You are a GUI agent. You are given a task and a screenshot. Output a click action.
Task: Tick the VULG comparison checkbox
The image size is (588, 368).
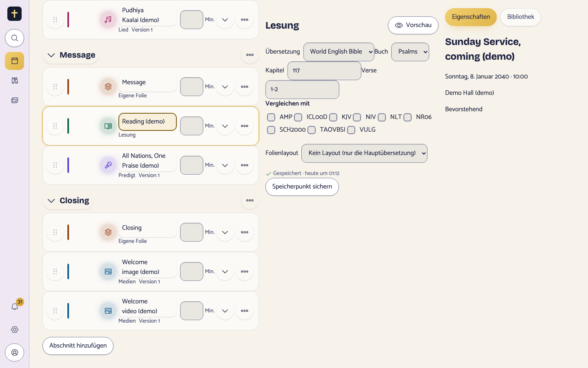coord(351,130)
